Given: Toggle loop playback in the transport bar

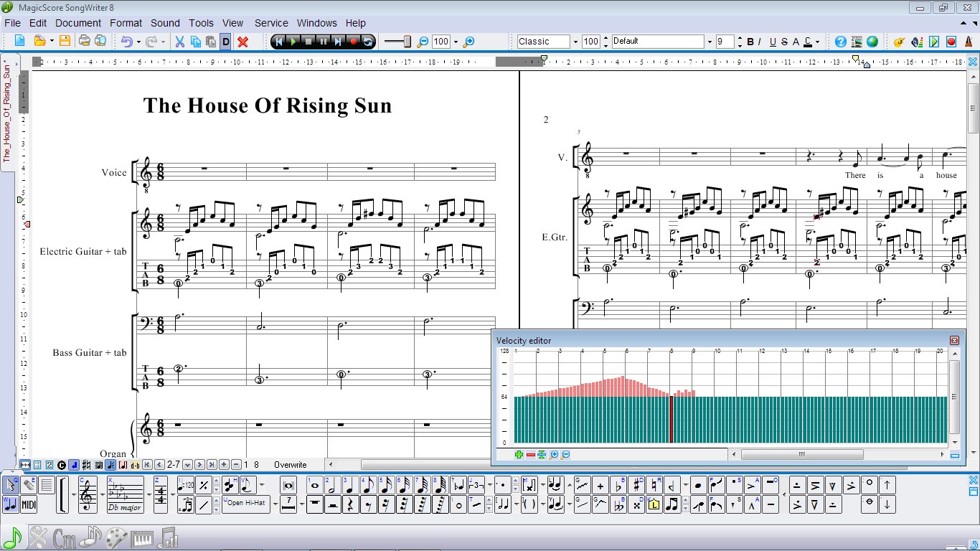Looking at the screenshot, I should tap(368, 42).
